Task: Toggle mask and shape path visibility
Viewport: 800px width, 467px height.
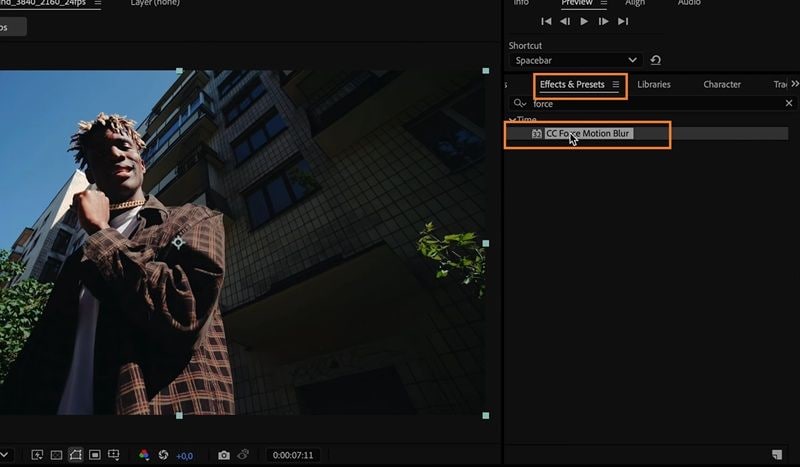Action: coord(76,455)
